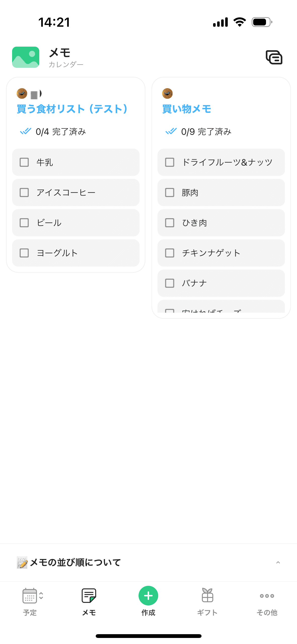Tap the 0/4 完了済み progress indicator
This screenshot has height=644, width=297.
click(x=53, y=132)
